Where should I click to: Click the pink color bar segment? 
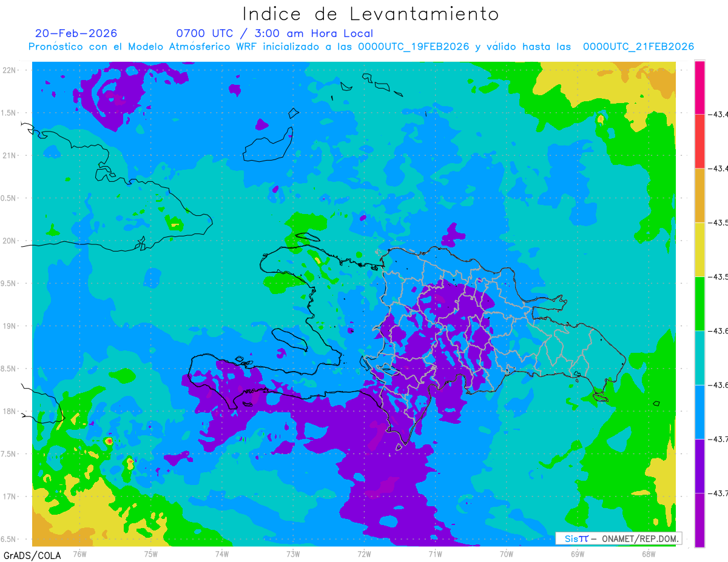coord(699,87)
